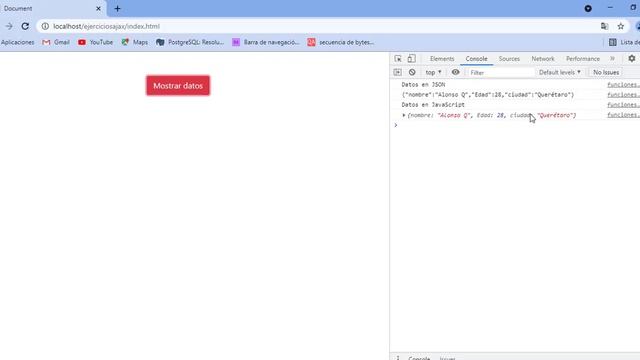Activate the inspect element picker
The image size is (640, 360).
point(398,58)
